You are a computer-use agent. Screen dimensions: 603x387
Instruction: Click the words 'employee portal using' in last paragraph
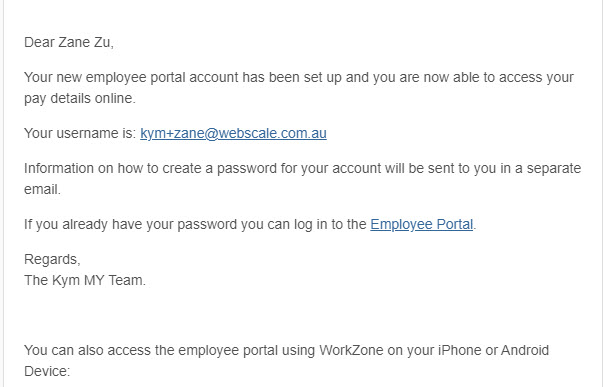[x=247, y=350]
